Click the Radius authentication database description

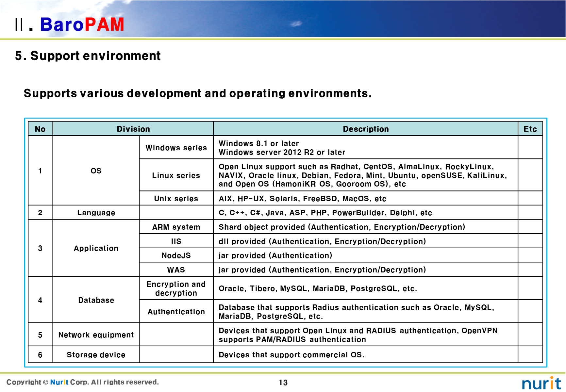pos(366,312)
